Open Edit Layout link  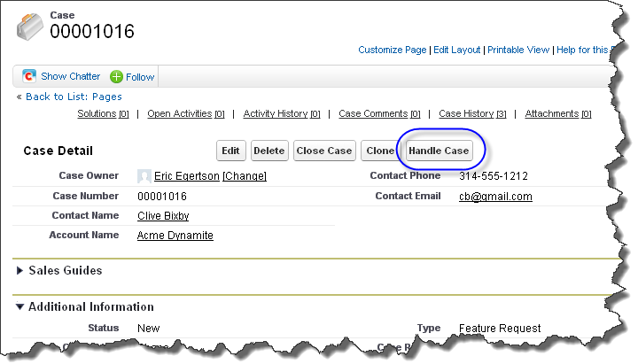tap(456, 50)
